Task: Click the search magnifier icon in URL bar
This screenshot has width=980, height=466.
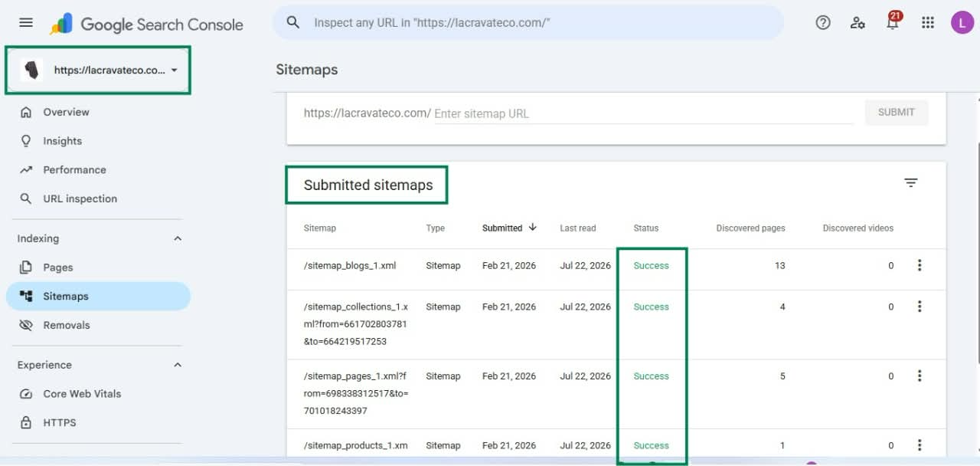Action: pos(292,23)
